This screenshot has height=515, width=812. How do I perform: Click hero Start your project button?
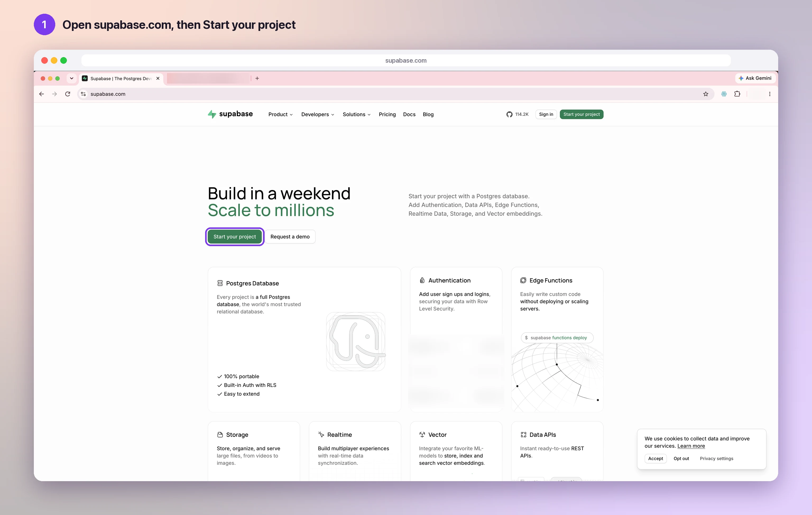coord(235,237)
